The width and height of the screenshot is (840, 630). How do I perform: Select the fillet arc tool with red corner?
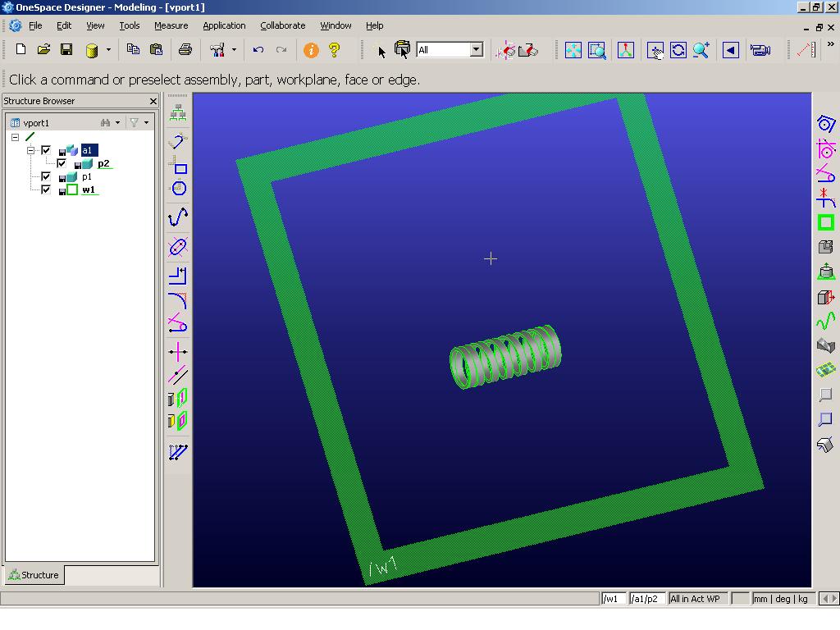[178, 301]
